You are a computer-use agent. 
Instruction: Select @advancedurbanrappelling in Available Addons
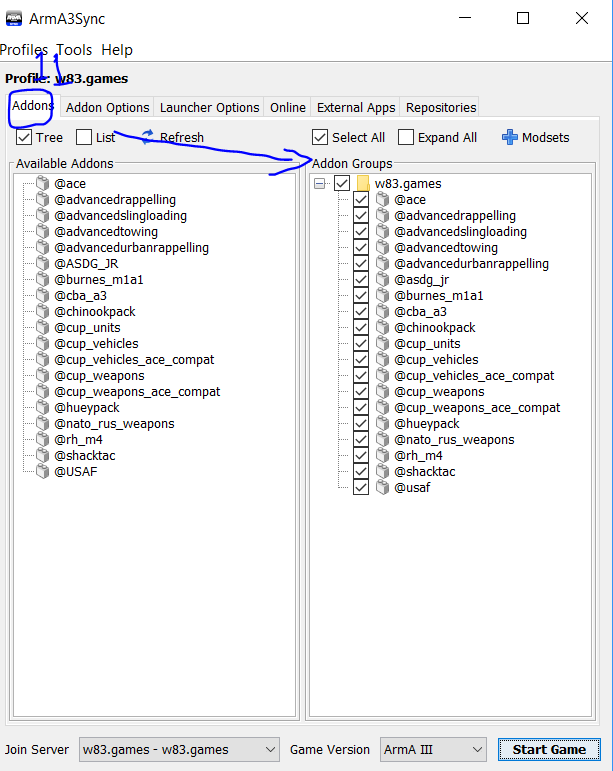tap(131, 247)
